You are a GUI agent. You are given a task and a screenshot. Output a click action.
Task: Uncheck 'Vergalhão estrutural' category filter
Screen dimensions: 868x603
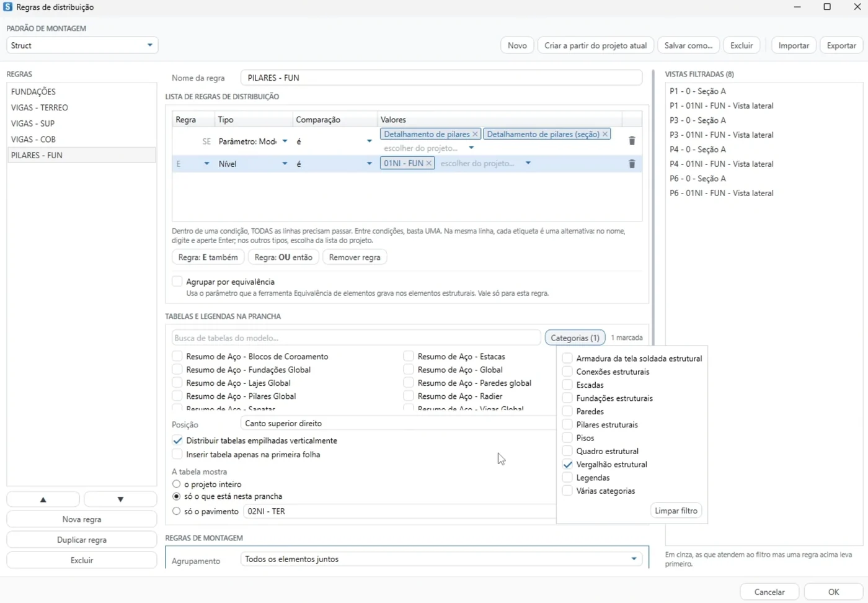click(x=567, y=465)
